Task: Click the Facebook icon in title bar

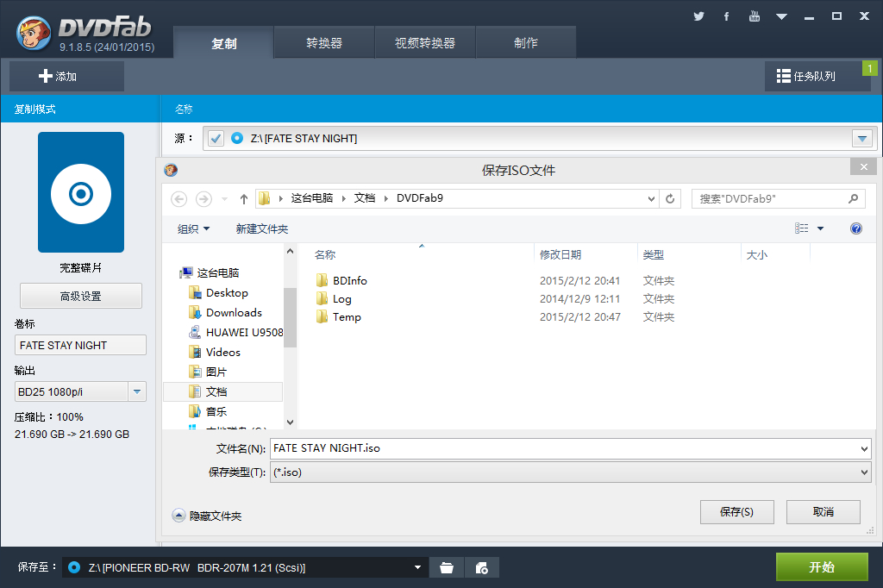Action: click(727, 16)
